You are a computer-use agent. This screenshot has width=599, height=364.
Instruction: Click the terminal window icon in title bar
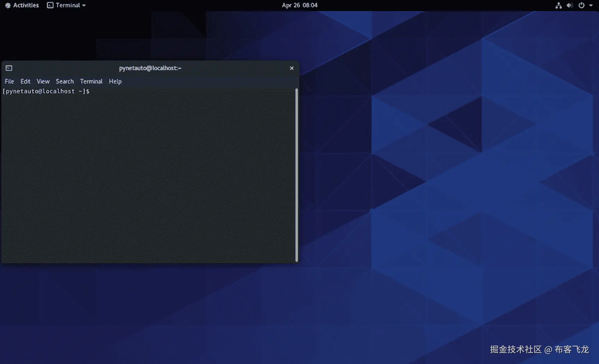[9, 68]
